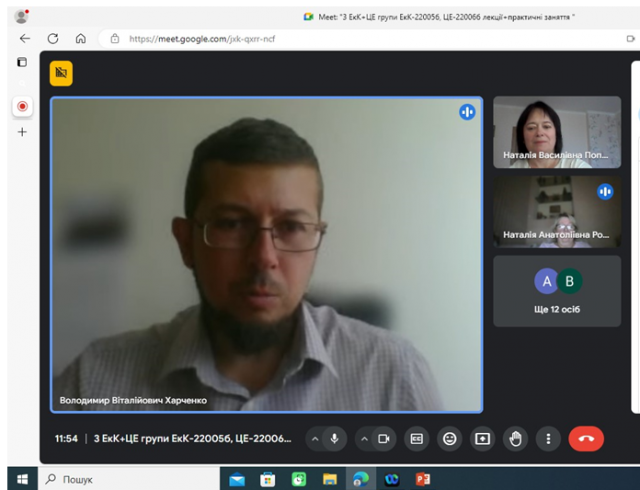Screen dimensions: 640x490
Task: Click the B participant avatar
Action: (570, 281)
